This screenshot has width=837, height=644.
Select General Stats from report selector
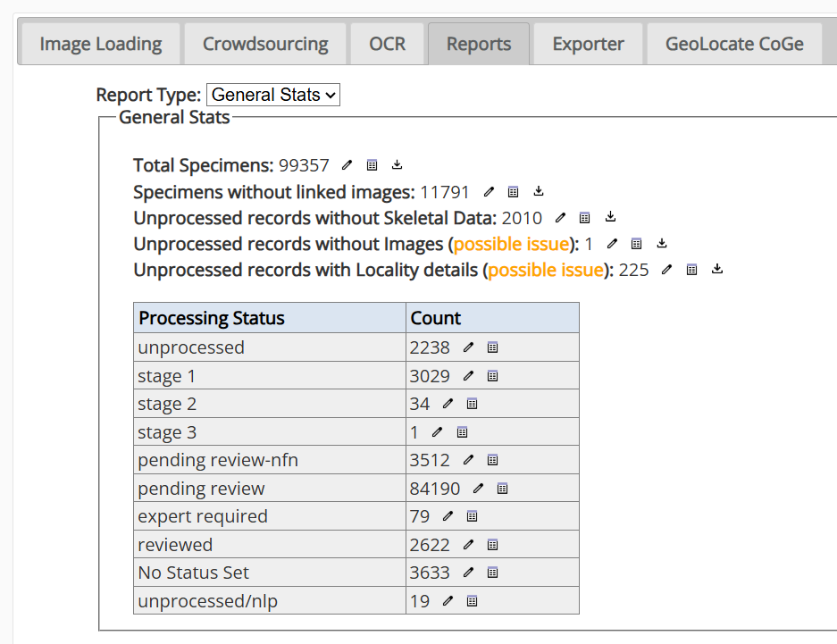point(272,95)
